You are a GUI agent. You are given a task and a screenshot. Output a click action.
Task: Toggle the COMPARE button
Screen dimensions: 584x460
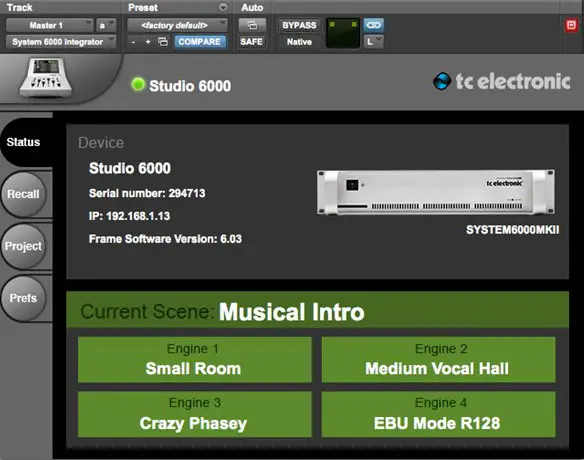pos(200,42)
